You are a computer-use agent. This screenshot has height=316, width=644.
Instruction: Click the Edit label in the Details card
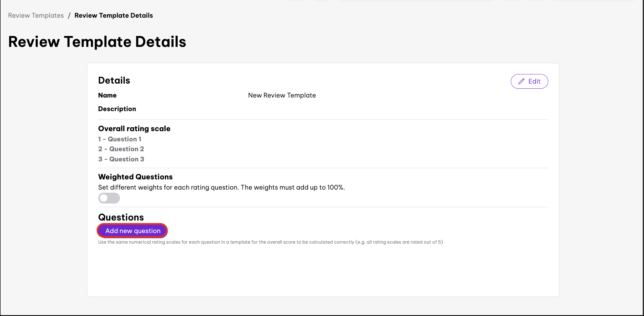[x=534, y=82]
